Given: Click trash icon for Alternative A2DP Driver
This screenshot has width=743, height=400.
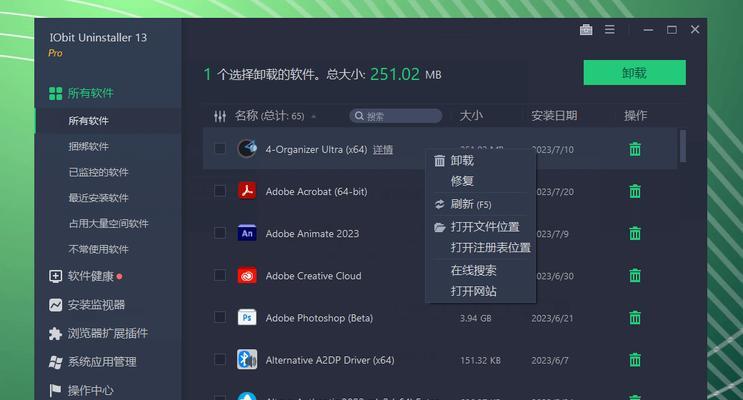Looking at the screenshot, I should pos(635,360).
